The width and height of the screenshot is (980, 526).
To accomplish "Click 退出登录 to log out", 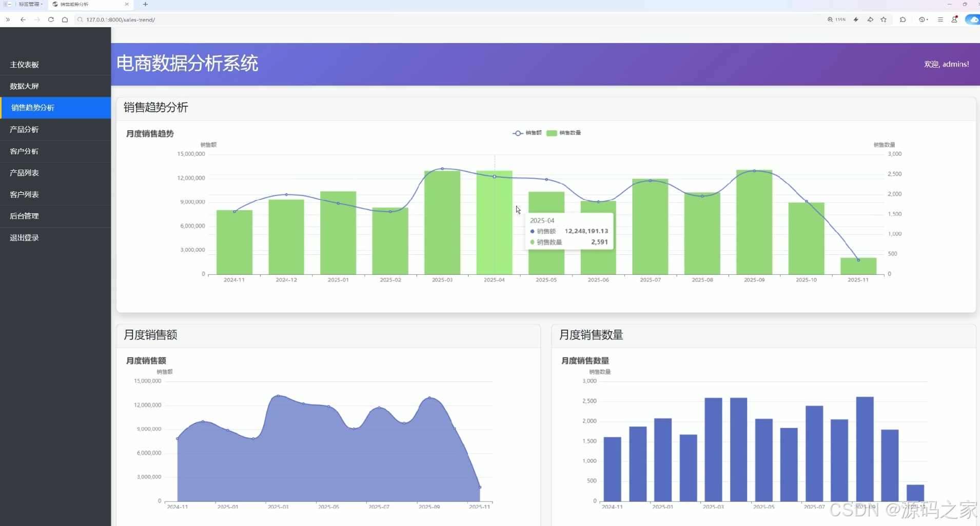I will [55, 237].
